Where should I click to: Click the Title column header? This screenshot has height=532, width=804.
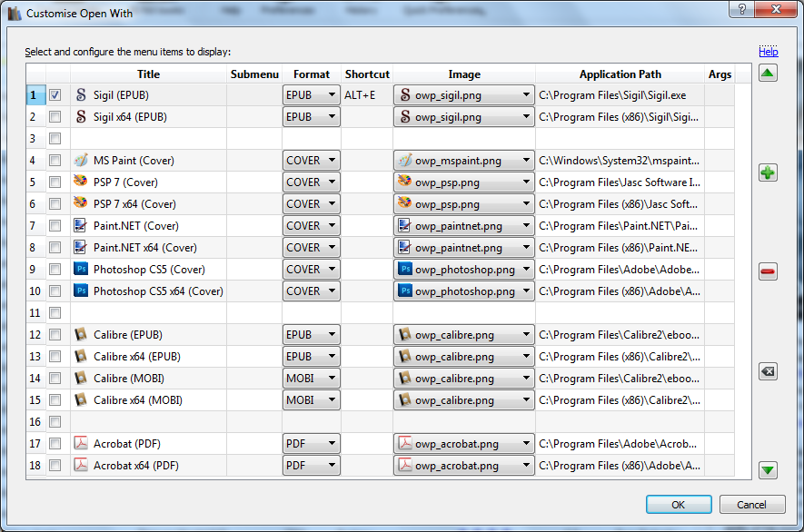pyautogui.click(x=149, y=74)
